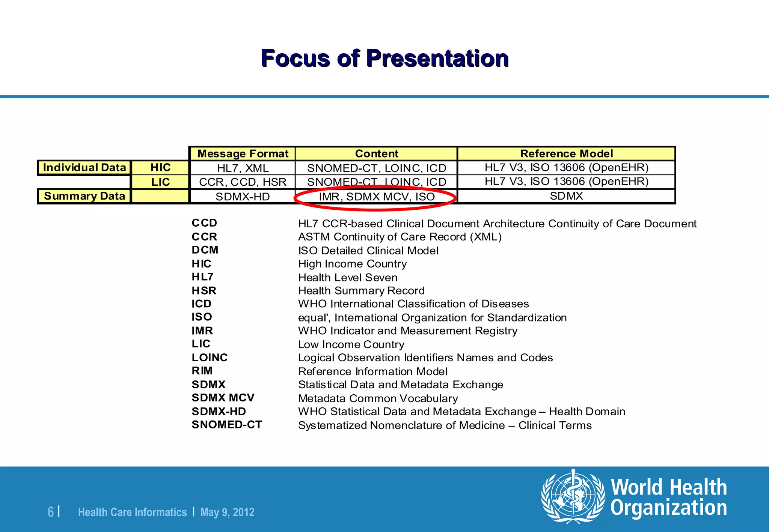Select Systematized Nomenclature of Medicine definition
This screenshot has height=532, width=769.
point(445,425)
